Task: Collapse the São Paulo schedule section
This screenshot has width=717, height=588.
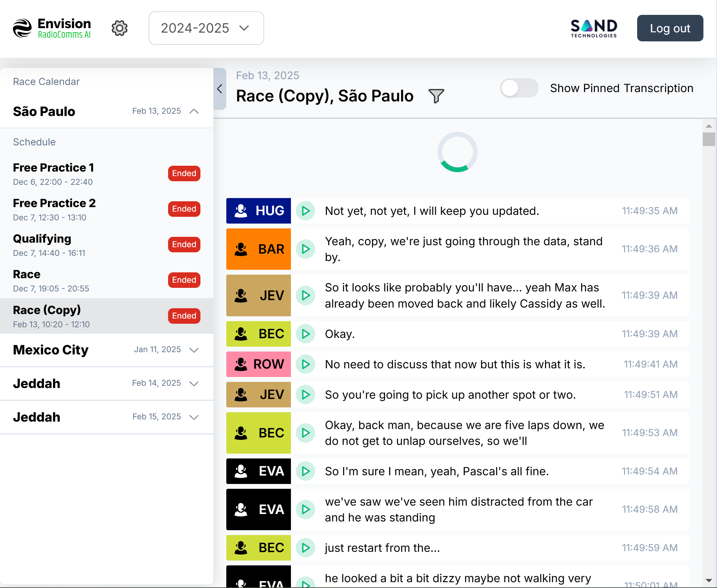Action: click(x=194, y=111)
